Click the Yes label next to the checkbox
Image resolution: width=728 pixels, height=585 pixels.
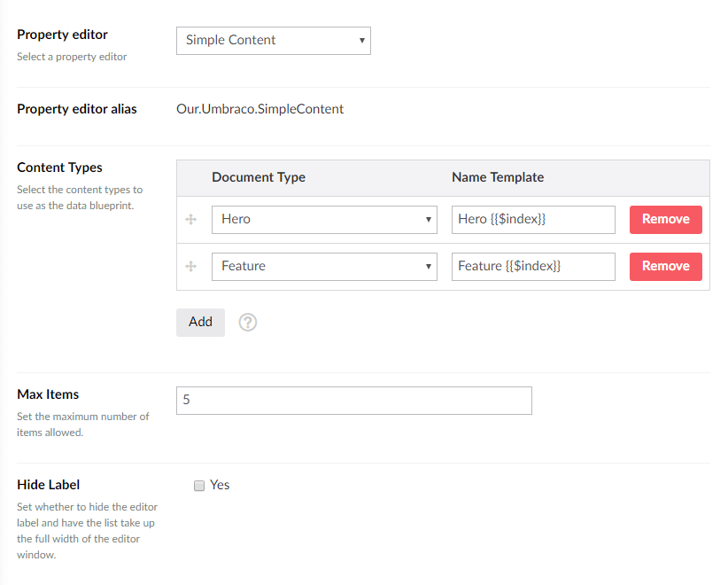tap(220, 485)
